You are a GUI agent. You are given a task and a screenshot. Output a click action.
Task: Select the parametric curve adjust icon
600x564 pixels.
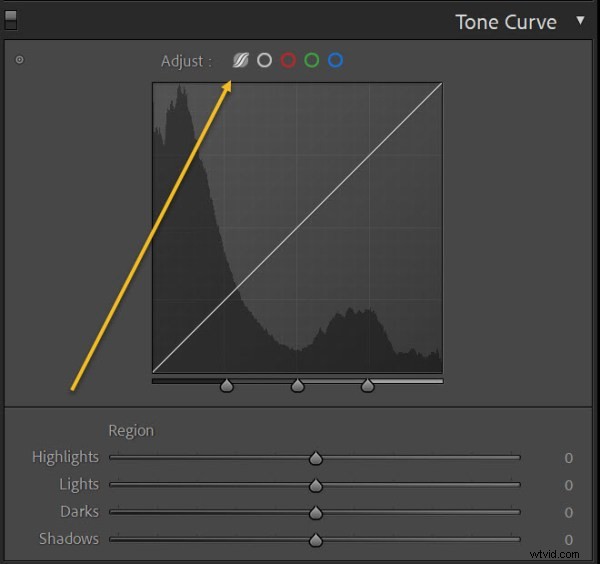click(x=241, y=60)
